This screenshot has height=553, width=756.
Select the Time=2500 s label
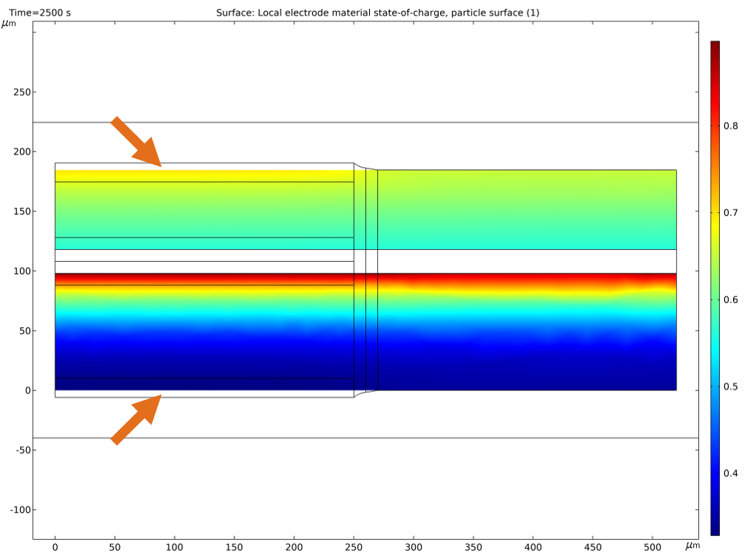click(x=40, y=13)
